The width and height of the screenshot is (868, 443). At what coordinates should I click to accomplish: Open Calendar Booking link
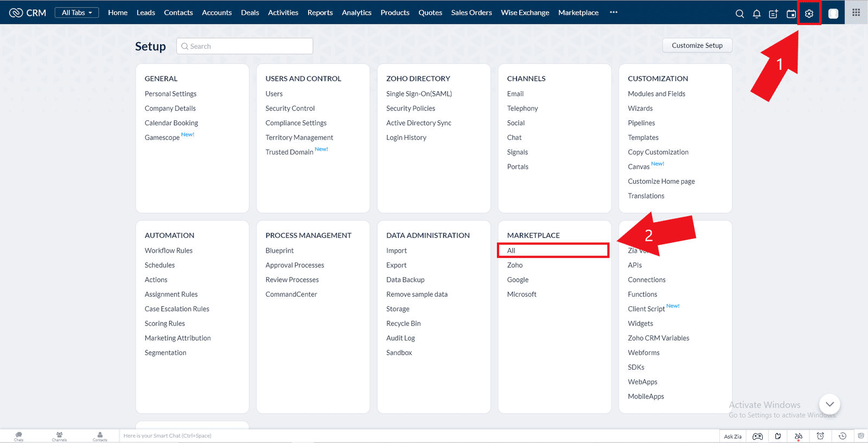click(x=171, y=123)
